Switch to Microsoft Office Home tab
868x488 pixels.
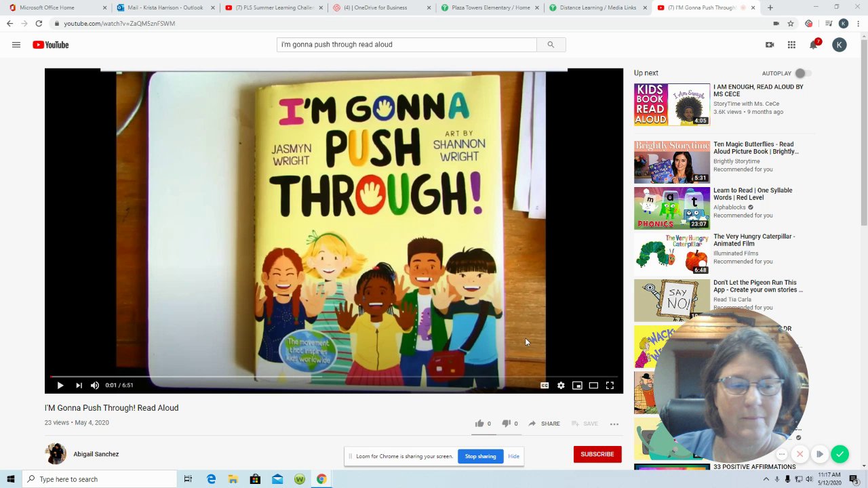tap(56, 7)
